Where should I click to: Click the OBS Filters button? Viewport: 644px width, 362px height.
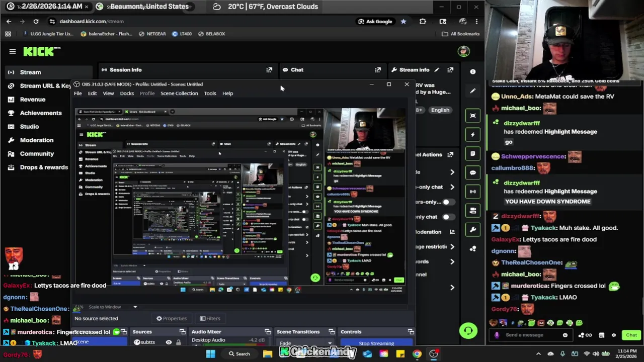click(210, 318)
